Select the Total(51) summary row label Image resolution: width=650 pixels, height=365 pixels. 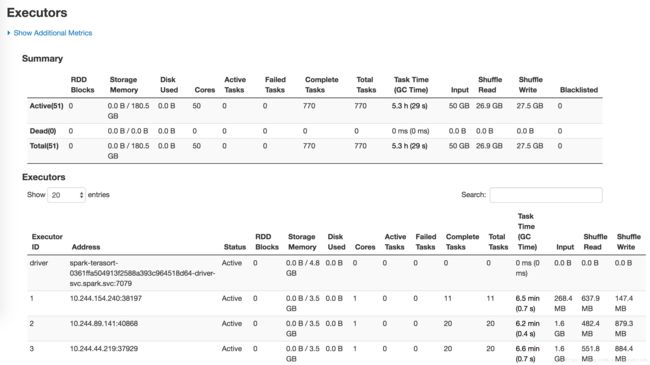click(x=44, y=146)
